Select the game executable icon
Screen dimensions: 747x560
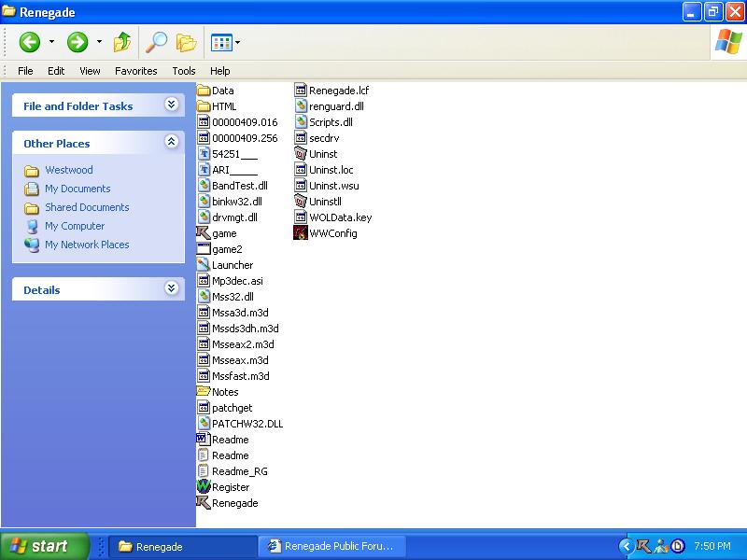[x=204, y=233]
